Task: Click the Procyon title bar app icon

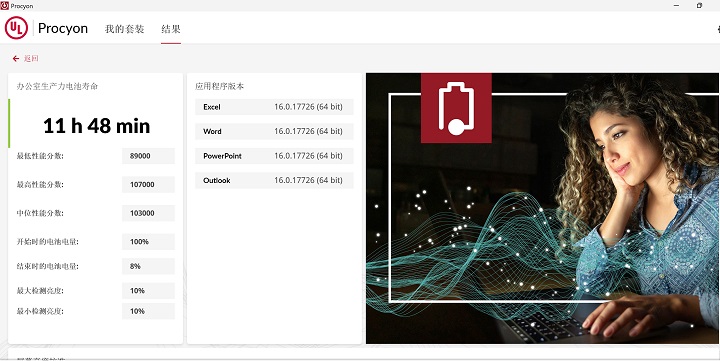Action: point(5,6)
